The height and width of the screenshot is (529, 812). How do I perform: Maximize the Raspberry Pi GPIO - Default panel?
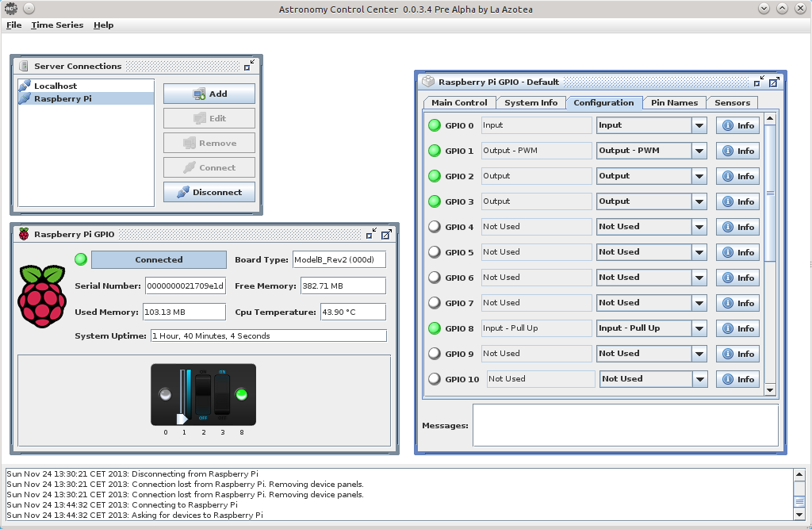click(774, 82)
